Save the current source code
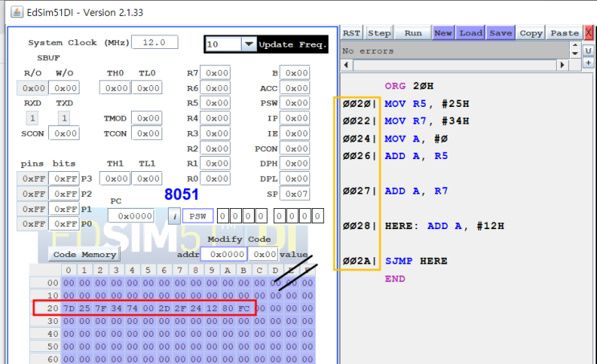 501,33
